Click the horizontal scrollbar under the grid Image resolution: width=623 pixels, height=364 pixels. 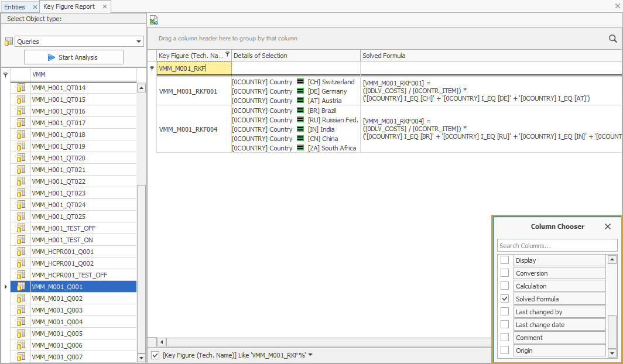coord(322,342)
